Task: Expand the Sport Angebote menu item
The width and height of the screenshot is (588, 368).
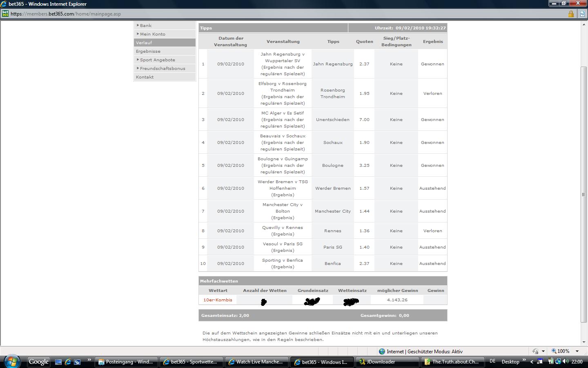Action: click(x=165, y=60)
